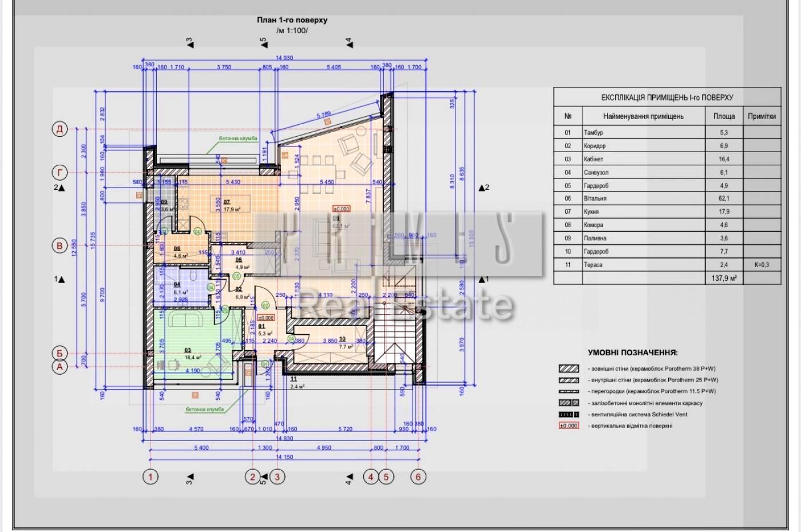Click the 'Кабінет' entry in the room table
The image size is (801, 532).
click(593, 159)
